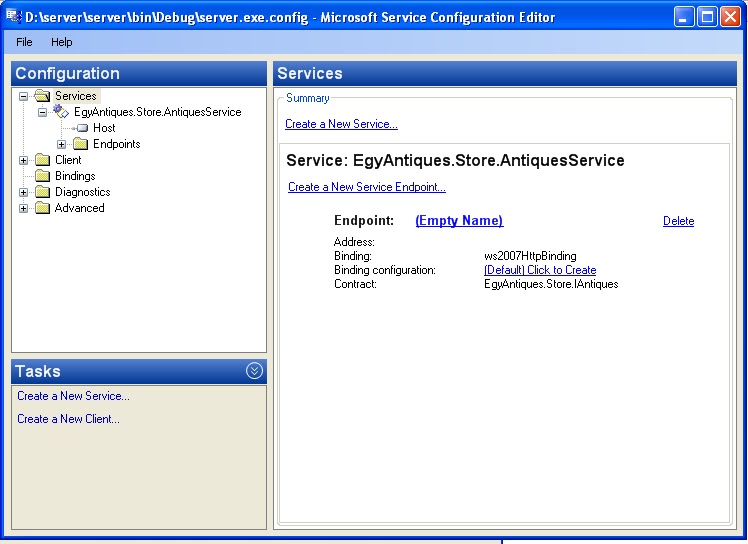Click Create a New Service Endpoint link

[367, 187]
